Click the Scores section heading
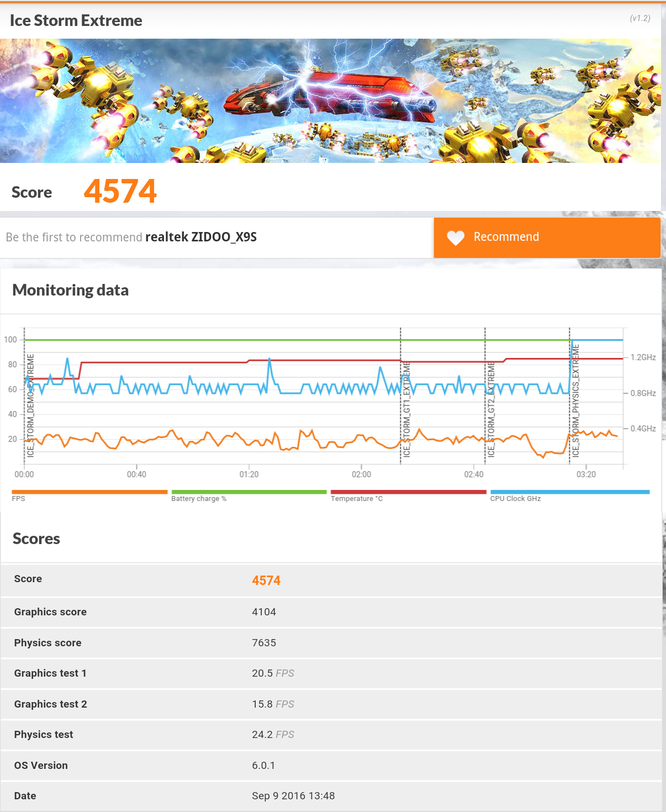This screenshot has height=812, width=666. (x=36, y=539)
